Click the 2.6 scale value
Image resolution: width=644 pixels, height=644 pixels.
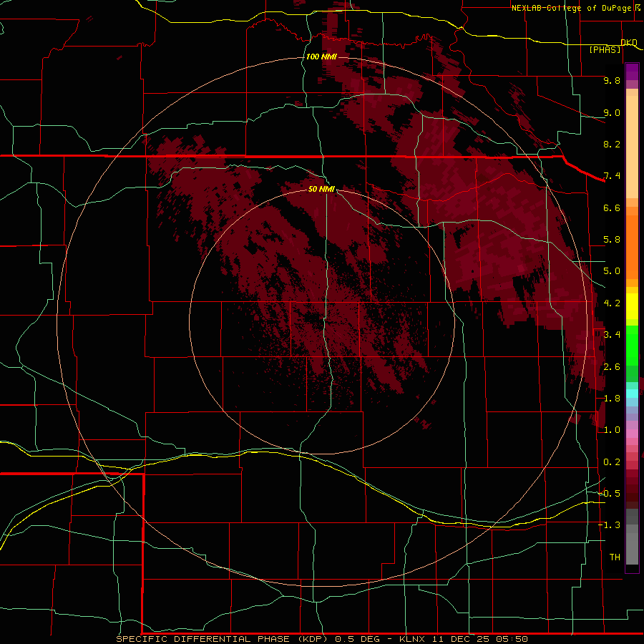click(x=612, y=367)
